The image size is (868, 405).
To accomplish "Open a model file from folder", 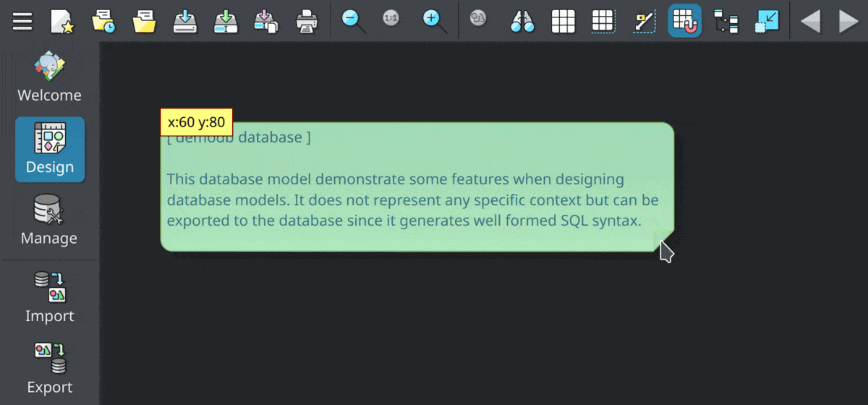I will (145, 21).
